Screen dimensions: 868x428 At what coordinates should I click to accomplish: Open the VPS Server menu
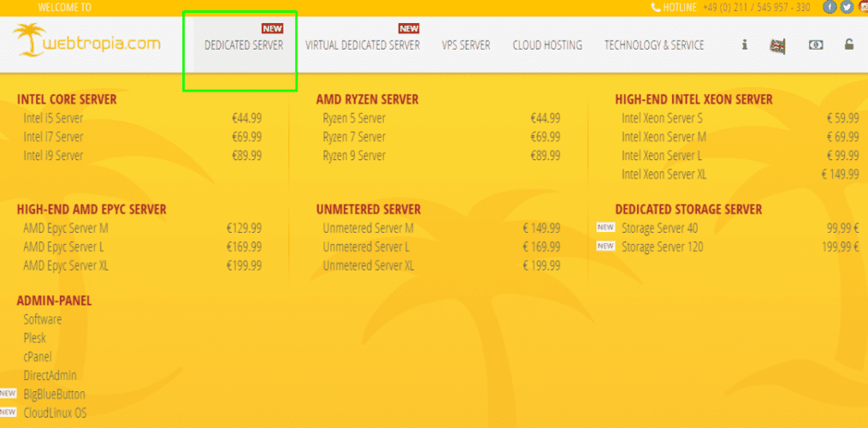tap(466, 45)
